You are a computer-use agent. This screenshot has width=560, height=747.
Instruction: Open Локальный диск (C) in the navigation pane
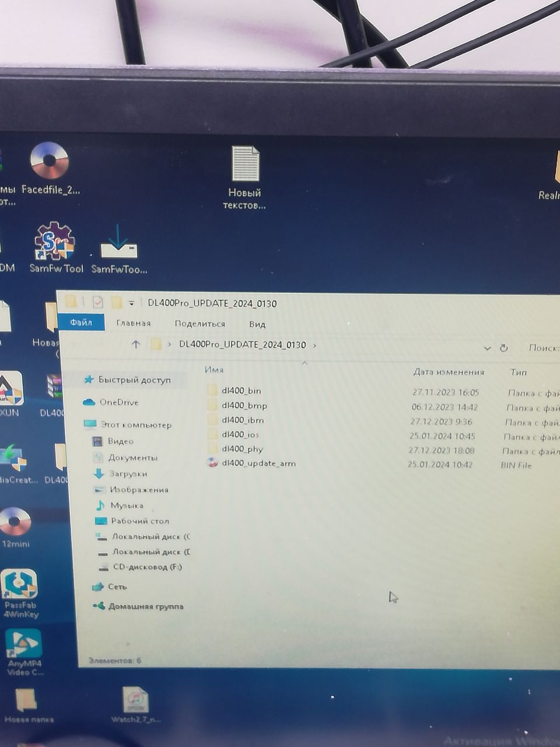coord(143,536)
